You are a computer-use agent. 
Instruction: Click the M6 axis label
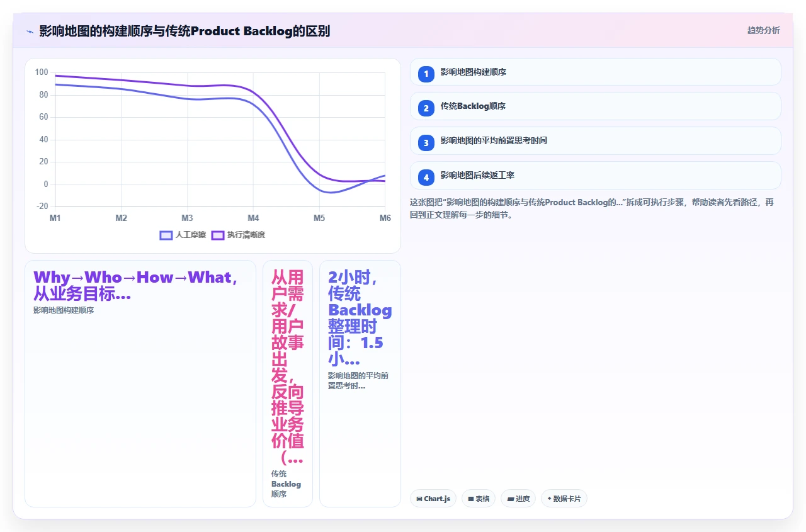[385, 218]
